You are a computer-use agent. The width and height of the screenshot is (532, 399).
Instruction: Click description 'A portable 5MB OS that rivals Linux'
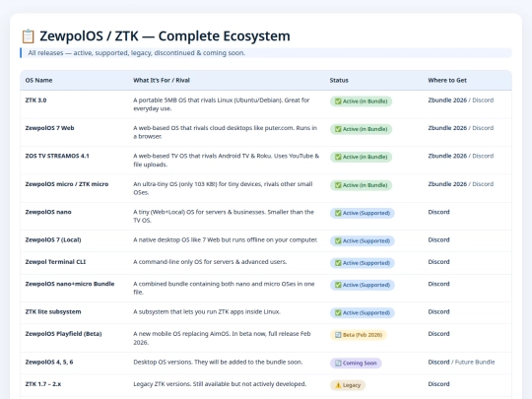222,104
